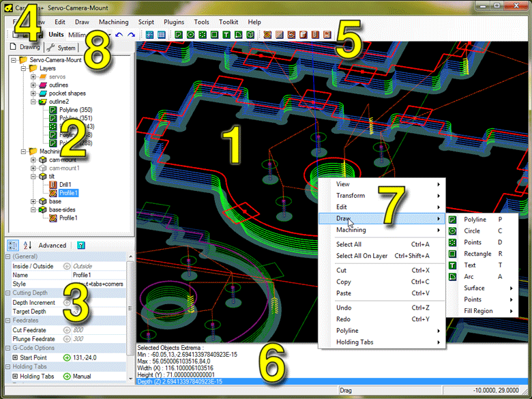Screen dimensions: 532x399
Task: Click the Profile machining operation toolbar icon
Action: tap(268, 34)
